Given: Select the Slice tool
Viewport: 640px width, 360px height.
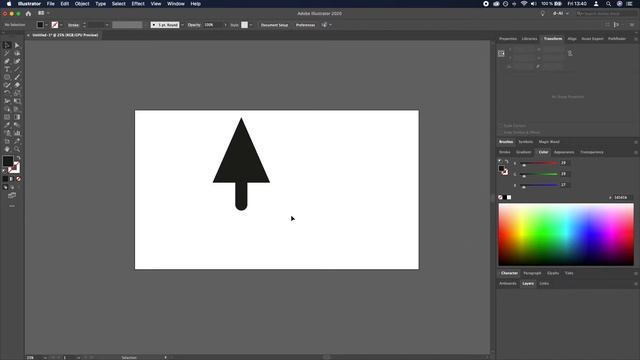Looking at the screenshot, I should point(17,141).
